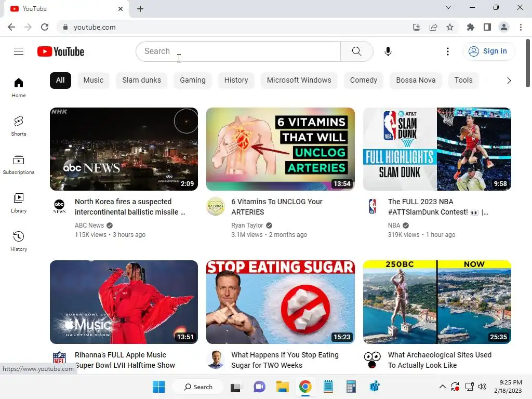The width and height of the screenshot is (532, 399).
Task: Click the ABC News channel name
Action: (x=89, y=225)
